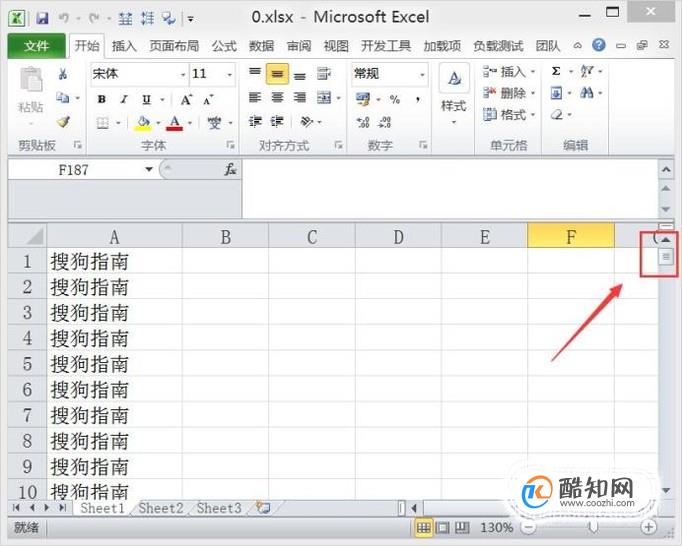Click the Undo arrow in quick access toolbar

64,18
